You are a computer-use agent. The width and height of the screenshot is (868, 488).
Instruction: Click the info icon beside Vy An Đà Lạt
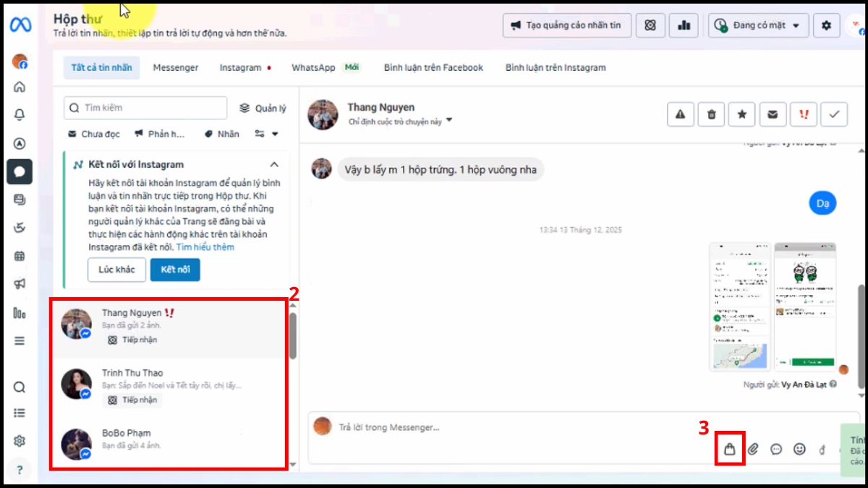point(833,385)
